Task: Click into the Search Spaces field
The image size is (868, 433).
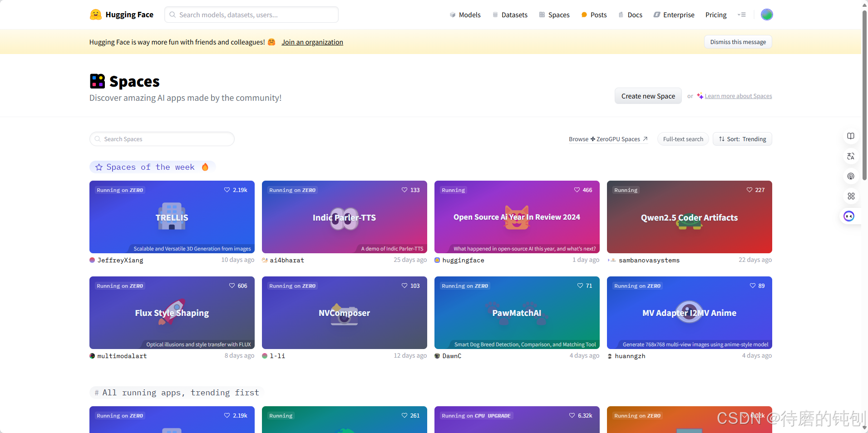Action: tap(162, 139)
